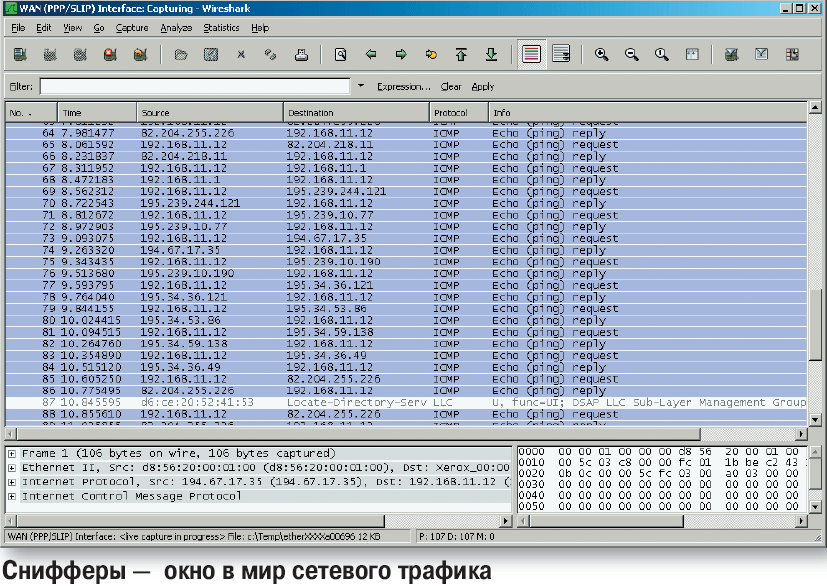The width and height of the screenshot is (827, 586).
Task: Click the Zoom out magnifier icon
Action: pyautogui.click(x=632, y=54)
